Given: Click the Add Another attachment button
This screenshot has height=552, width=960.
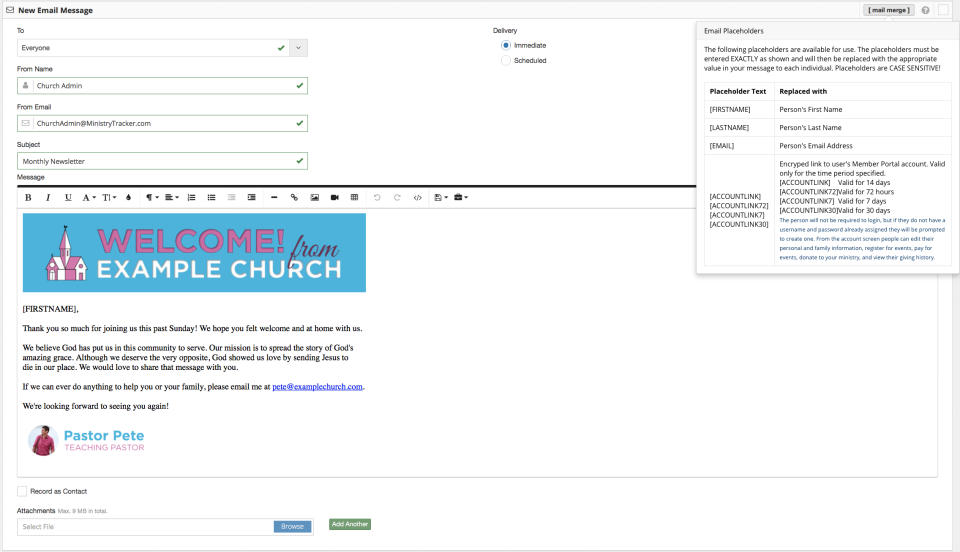Looking at the screenshot, I should tap(350, 524).
